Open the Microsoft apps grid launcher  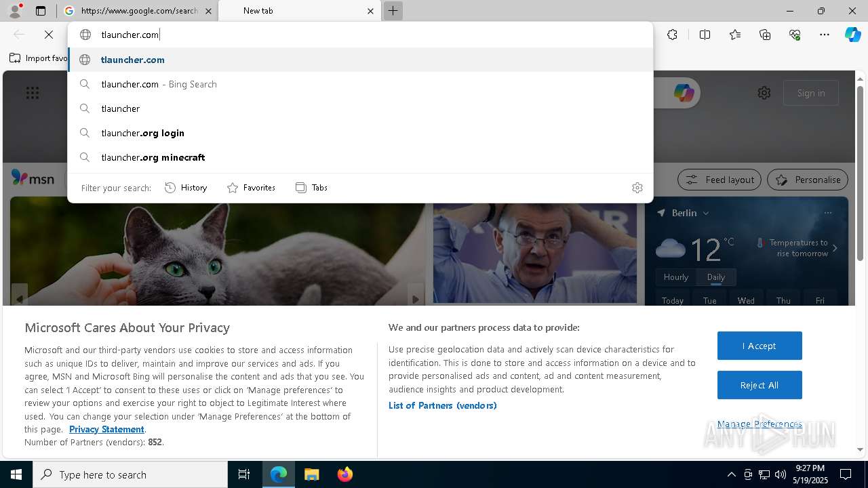33,93
